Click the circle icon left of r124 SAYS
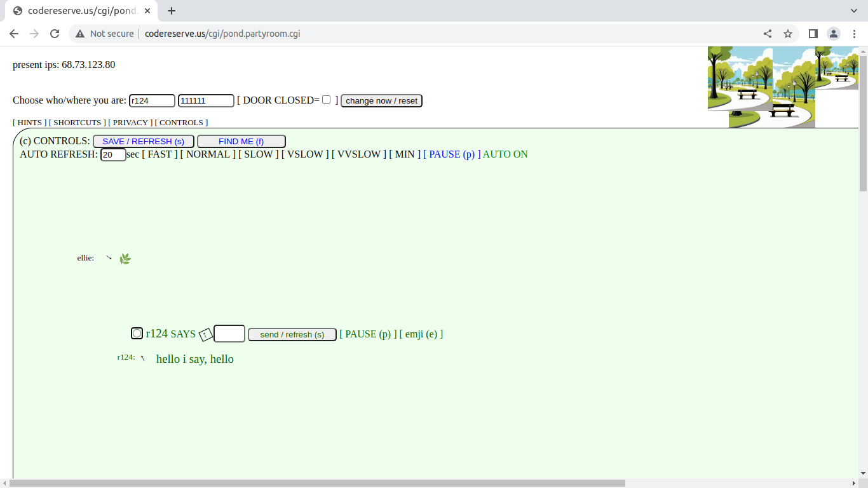The image size is (868, 488). pos(137,334)
